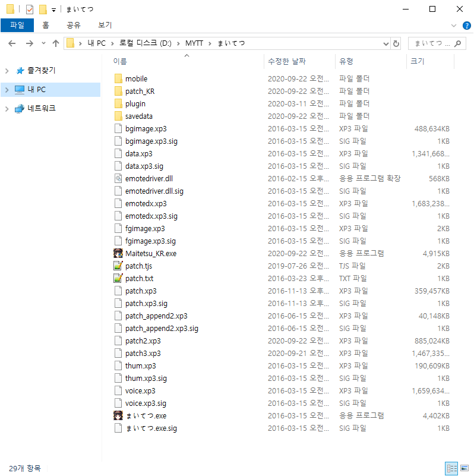Select the mobile folder icon

[x=118, y=78]
